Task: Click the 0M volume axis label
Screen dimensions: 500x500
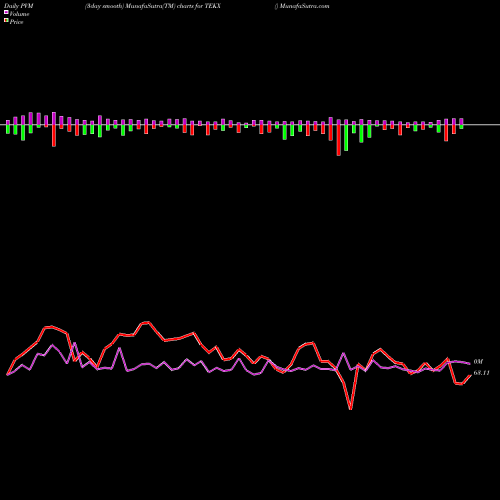Action: [478, 362]
